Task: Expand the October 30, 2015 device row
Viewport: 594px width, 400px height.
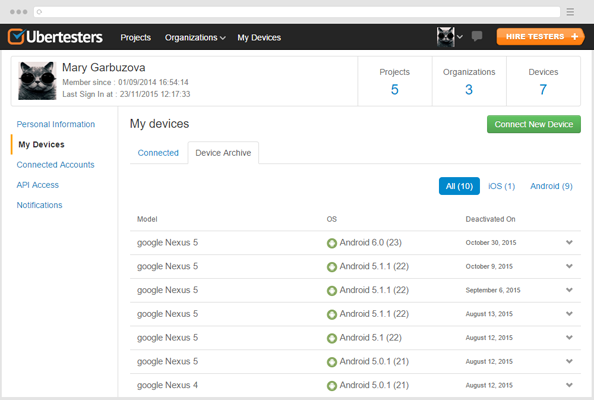Action: point(569,242)
